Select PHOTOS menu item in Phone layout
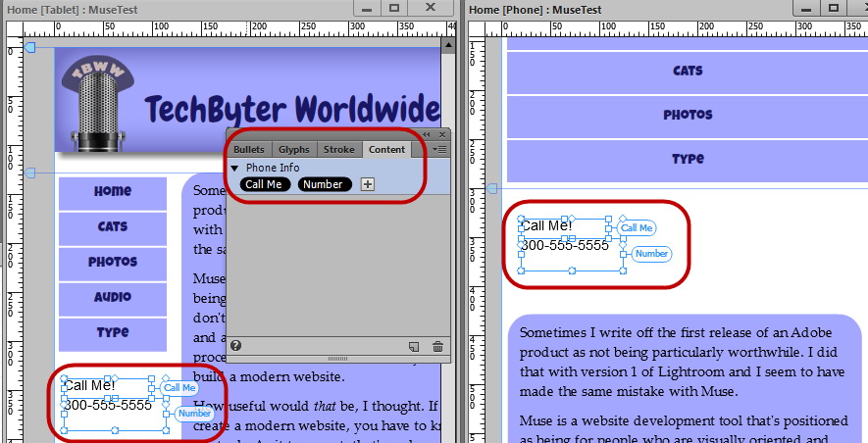868x443 pixels. [688, 117]
